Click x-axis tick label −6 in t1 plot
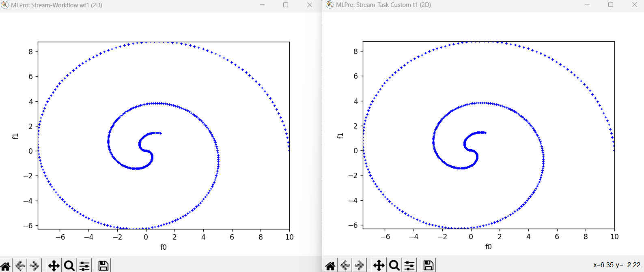Image resolution: width=644 pixels, height=272 pixels. 385,236
